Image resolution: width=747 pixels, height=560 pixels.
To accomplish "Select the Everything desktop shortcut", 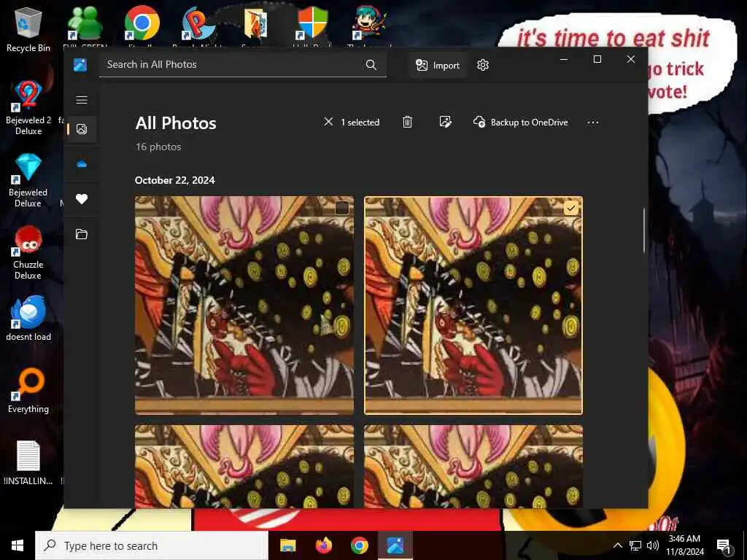I will tap(28, 391).
